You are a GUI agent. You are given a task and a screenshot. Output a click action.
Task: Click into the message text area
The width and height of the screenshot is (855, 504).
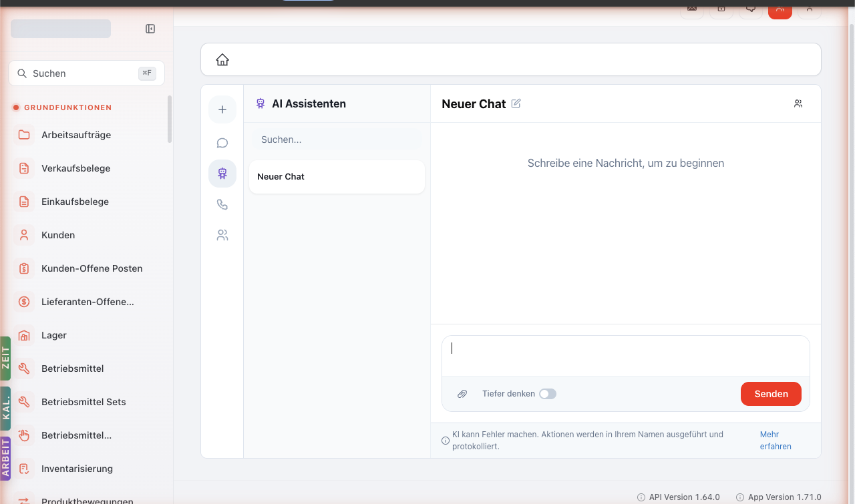pos(626,355)
